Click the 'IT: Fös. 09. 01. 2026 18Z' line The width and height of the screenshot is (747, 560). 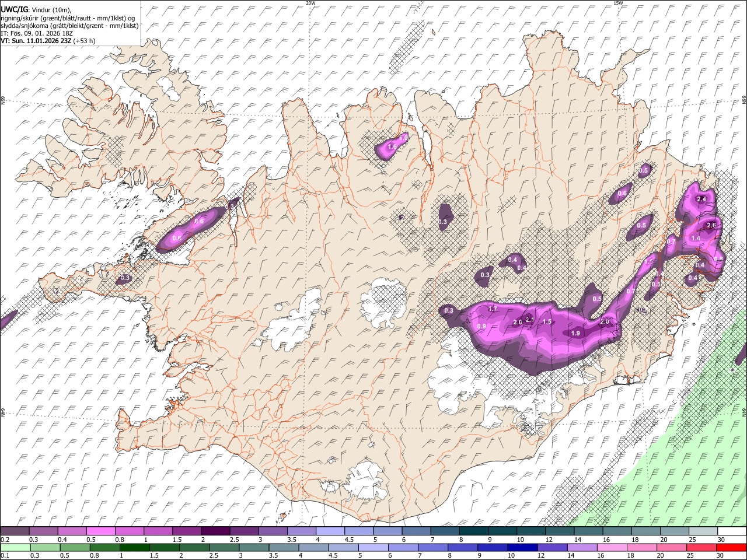pos(37,33)
